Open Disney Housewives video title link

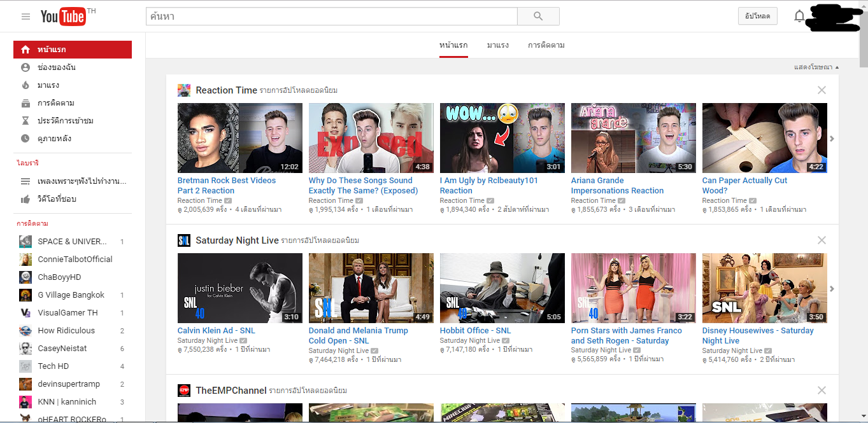tap(758, 336)
